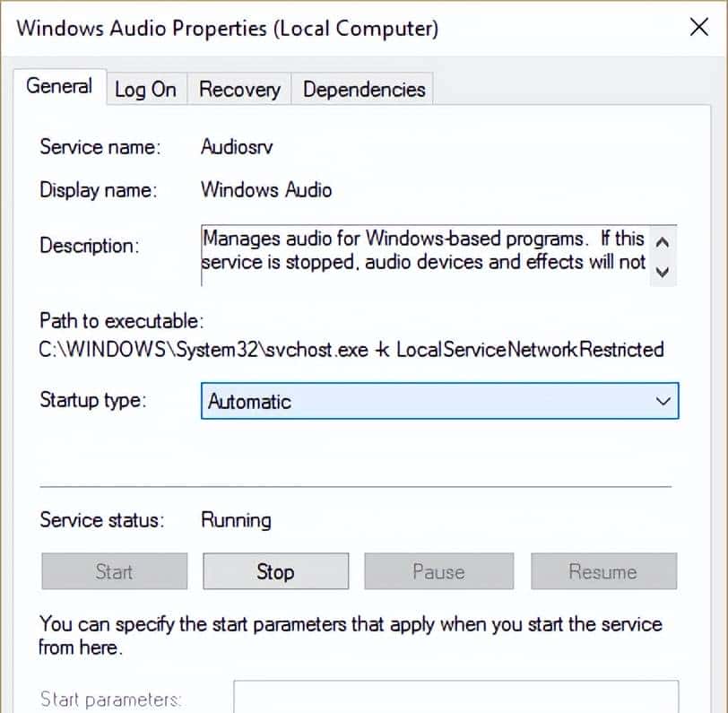Close the Windows Audio Properties dialog

(698, 27)
